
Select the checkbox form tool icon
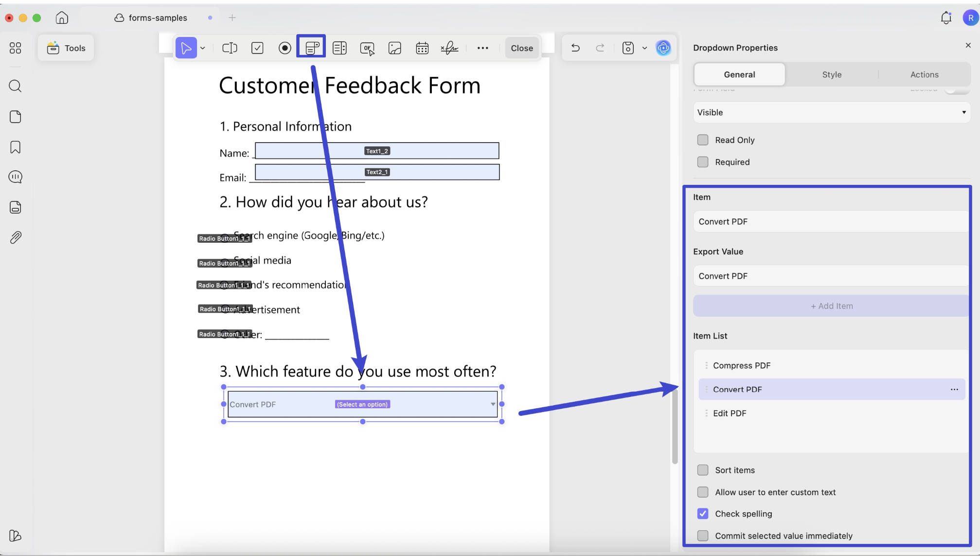coord(257,48)
